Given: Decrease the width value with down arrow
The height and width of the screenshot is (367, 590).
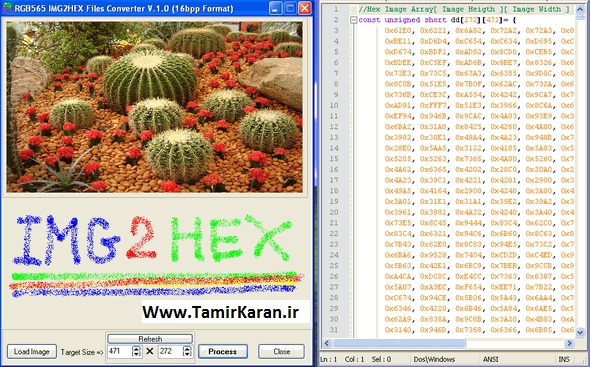Looking at the screenshot, I should pyautogui.click(x=136, y=354).
